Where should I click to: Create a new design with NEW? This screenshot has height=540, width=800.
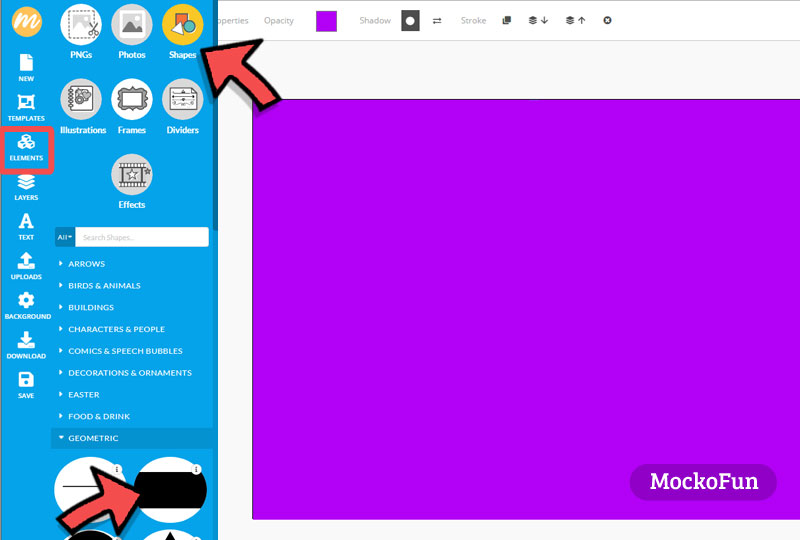26,67
